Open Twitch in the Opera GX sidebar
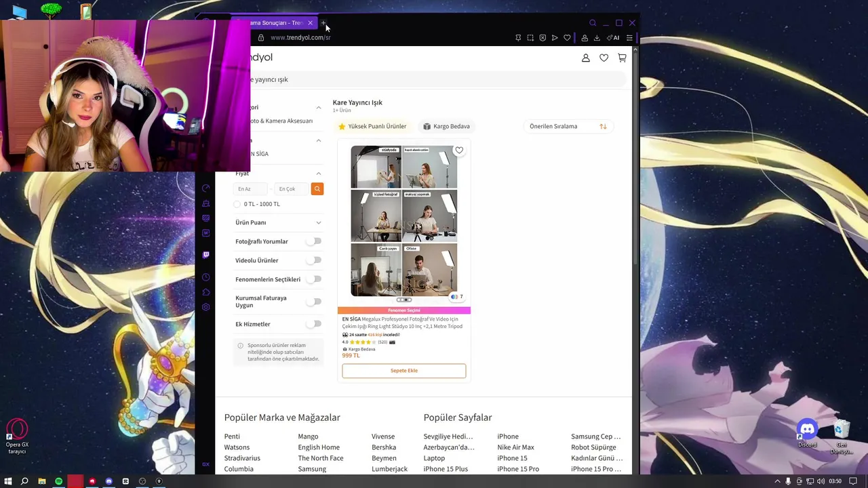 coord(206,255)
